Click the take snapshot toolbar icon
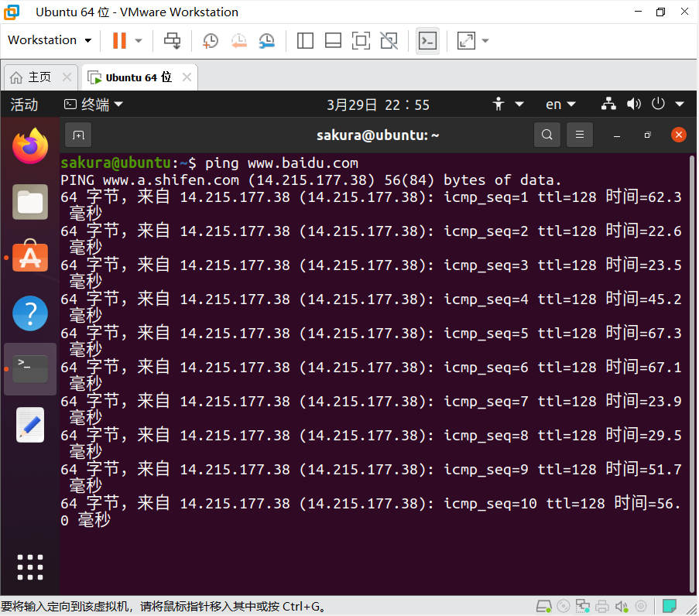Screen dimensions: 699x616 pyautogui.click(x=211, y=40)
